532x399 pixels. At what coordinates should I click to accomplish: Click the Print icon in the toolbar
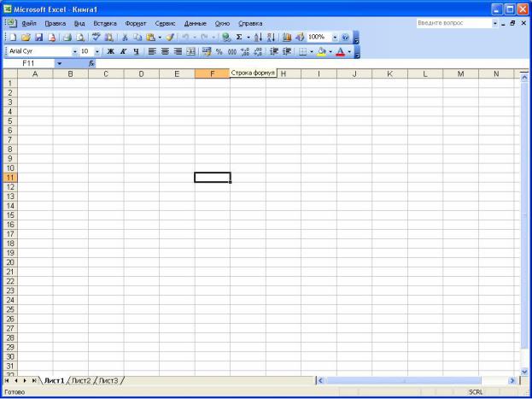tap(67, 38)
